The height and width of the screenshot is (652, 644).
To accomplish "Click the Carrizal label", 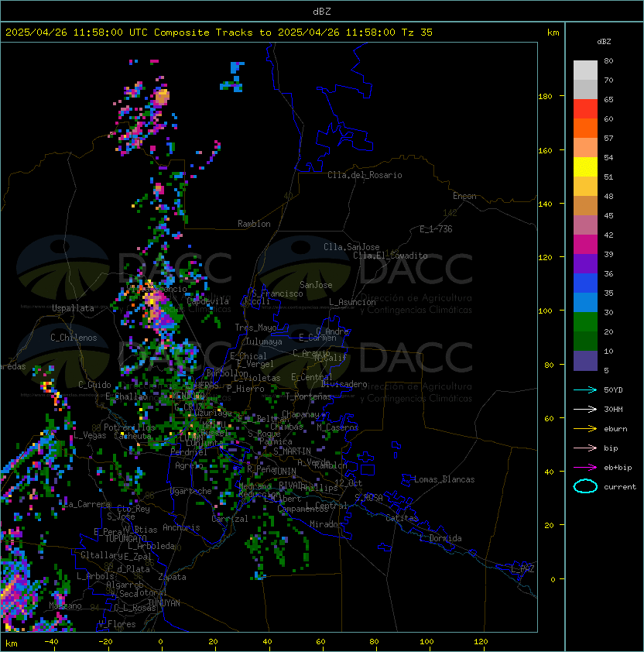I will tap(229, 519).
